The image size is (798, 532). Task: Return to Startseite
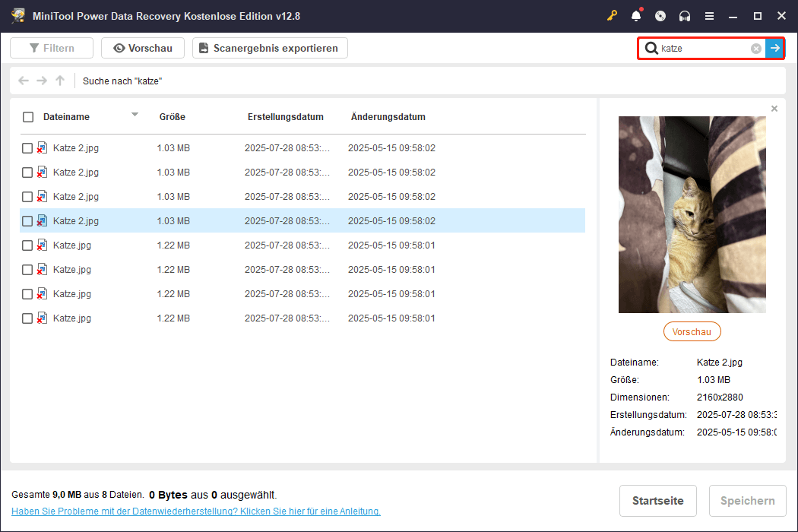(x=657, y=500)
